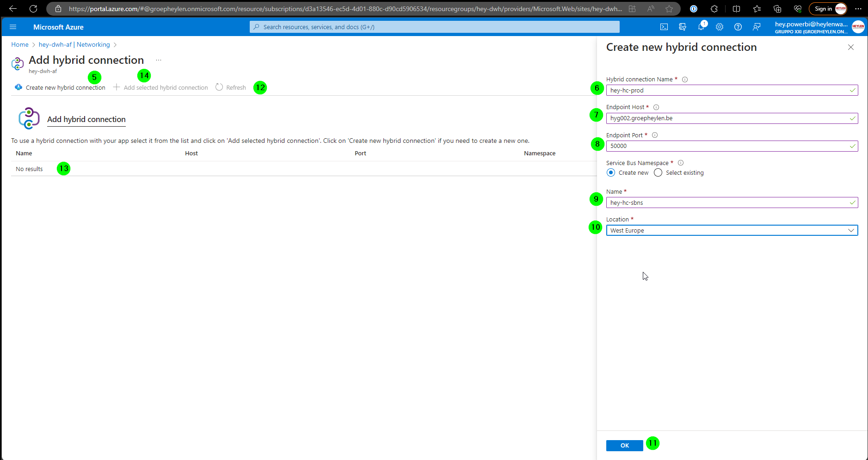Open the browser essentials heart icon
Screen dimensions: 868x460
click(x=798, y=8)
